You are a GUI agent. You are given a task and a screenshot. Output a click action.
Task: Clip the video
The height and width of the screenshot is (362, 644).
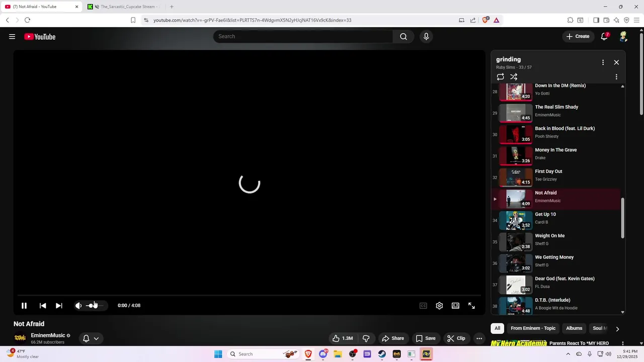[456, 338]
